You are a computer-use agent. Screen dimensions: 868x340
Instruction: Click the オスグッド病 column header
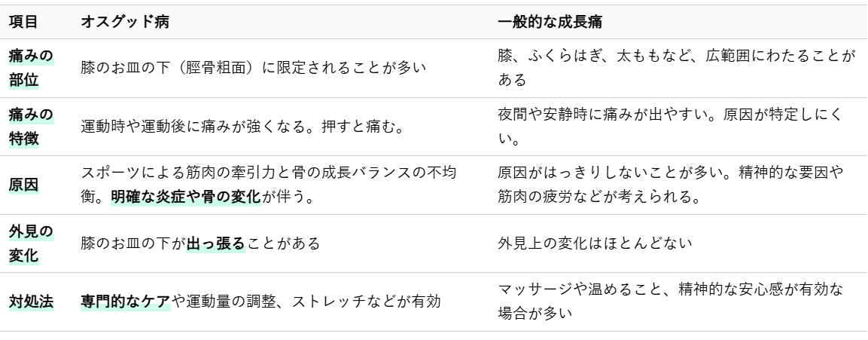(124, 23)
